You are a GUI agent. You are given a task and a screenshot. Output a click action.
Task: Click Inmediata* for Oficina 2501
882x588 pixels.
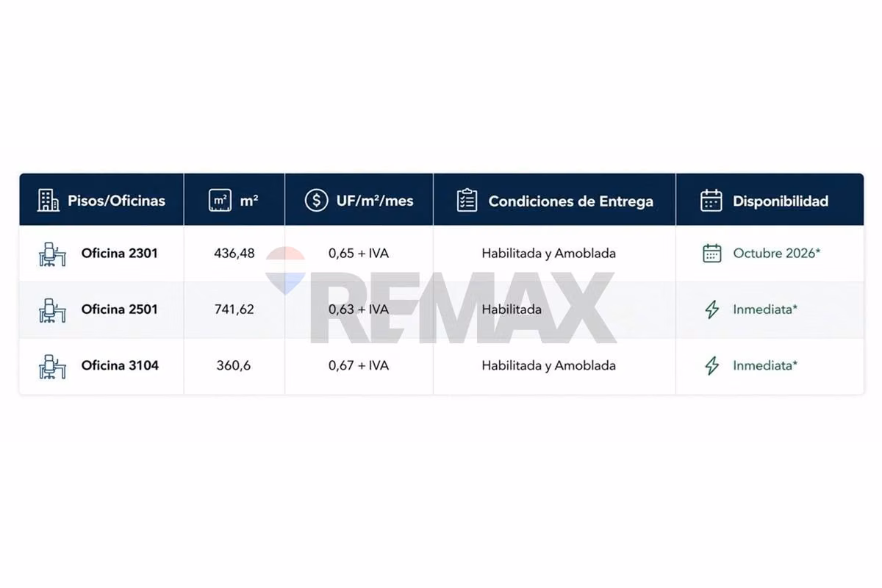(765, 309)
